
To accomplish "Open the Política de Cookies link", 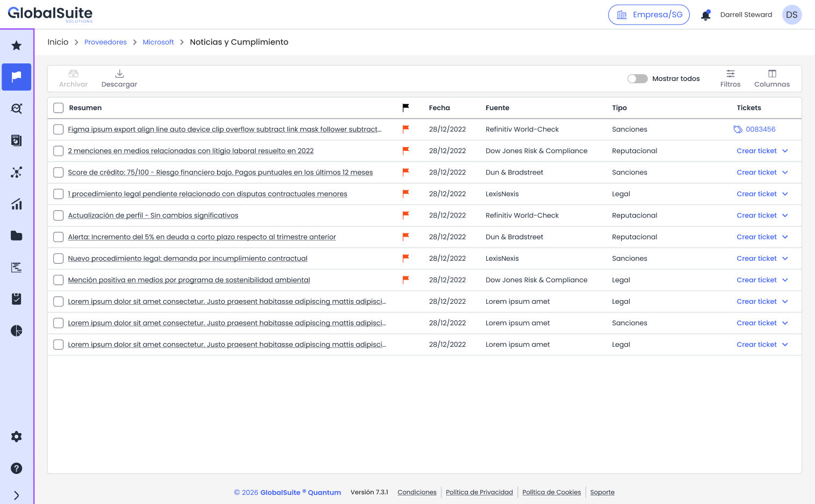I will (x=552, y=492).
